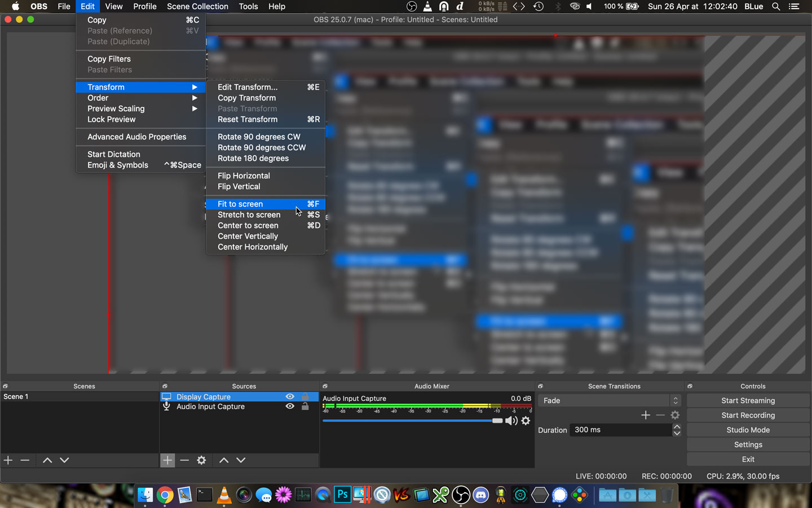Decrease transition Duration with down stepper

(677, 433)
